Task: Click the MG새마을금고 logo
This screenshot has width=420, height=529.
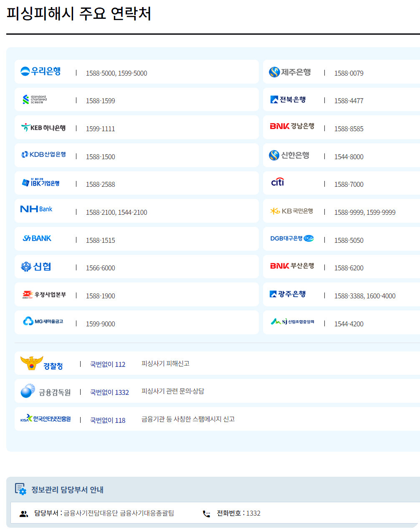Action: pyautogui.click(x=43, y=321)
